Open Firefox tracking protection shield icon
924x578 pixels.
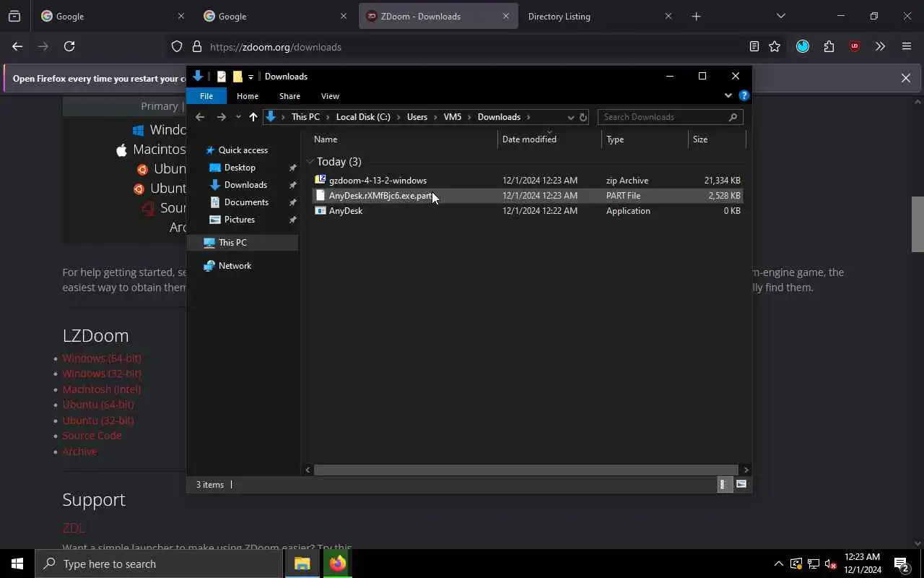[177, 47]
